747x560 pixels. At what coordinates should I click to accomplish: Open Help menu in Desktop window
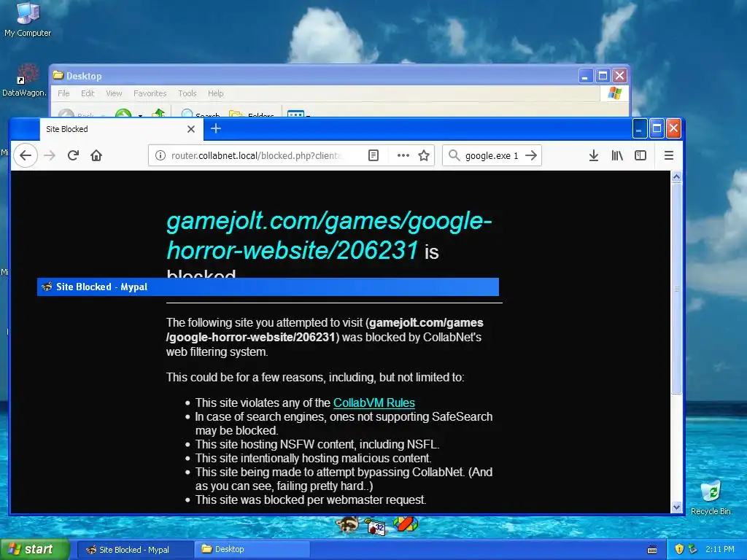pyautogui.click(x=215, y=93)
